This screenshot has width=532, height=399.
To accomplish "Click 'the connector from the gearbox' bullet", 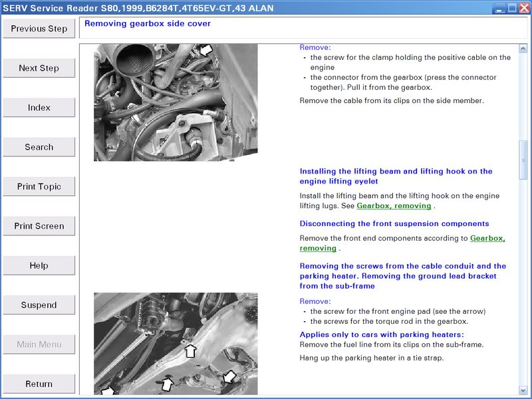I will (404, 82).
